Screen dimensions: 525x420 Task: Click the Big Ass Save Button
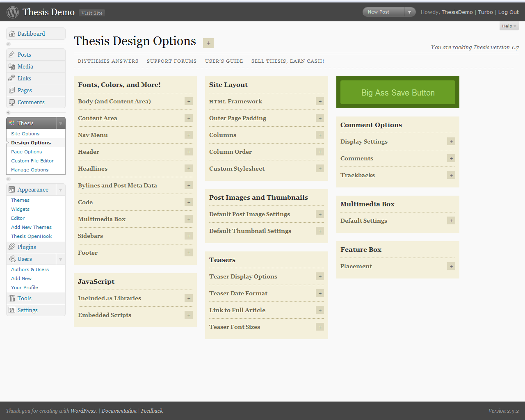398,92
